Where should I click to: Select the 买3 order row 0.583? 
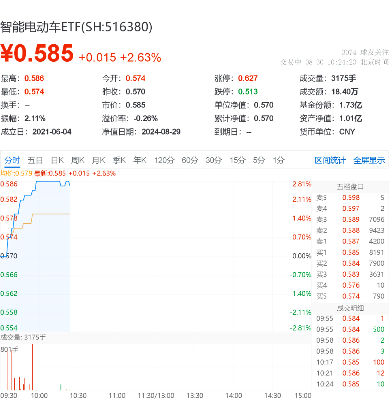click(350, 274)
